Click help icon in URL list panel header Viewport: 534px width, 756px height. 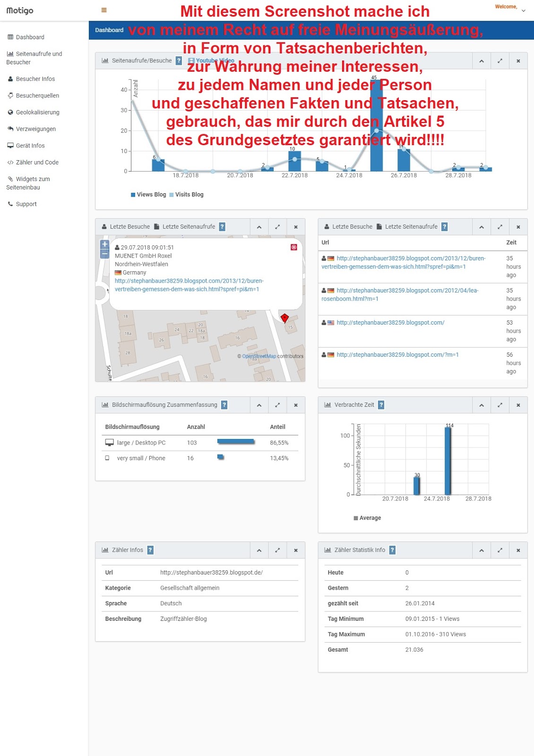[x=445, y=227]
